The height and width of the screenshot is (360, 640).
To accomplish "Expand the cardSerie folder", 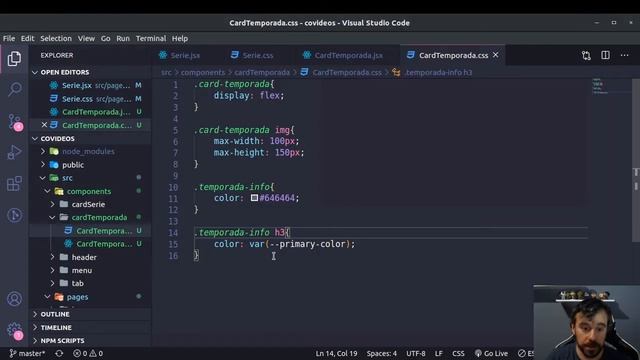I will [x=88, y=204].
